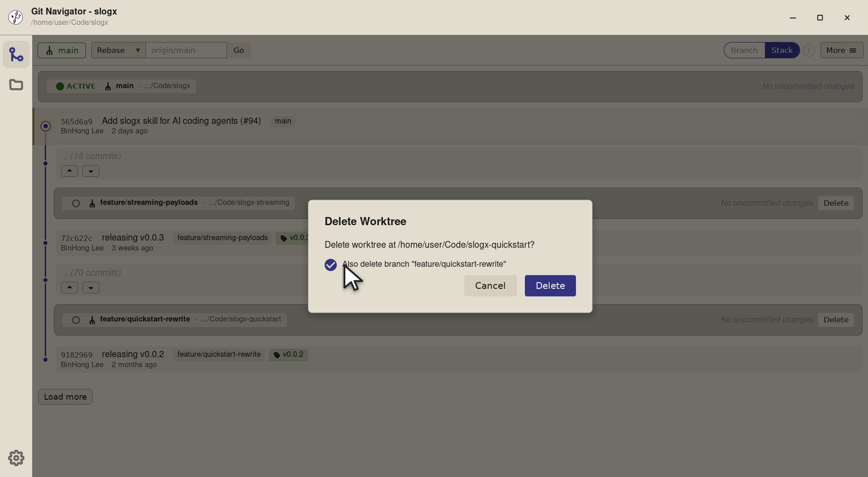The height and width of the screenshot is (477, 868).
Task: Delete the slogx-quickstart worktree
Action: click(836, 320)
